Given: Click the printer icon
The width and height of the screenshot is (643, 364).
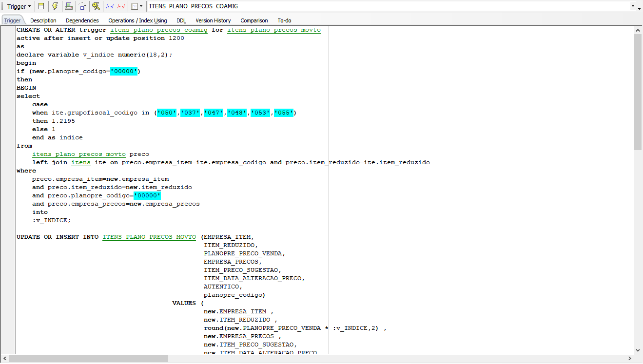Looking at the screenshot, I should 69,6.
